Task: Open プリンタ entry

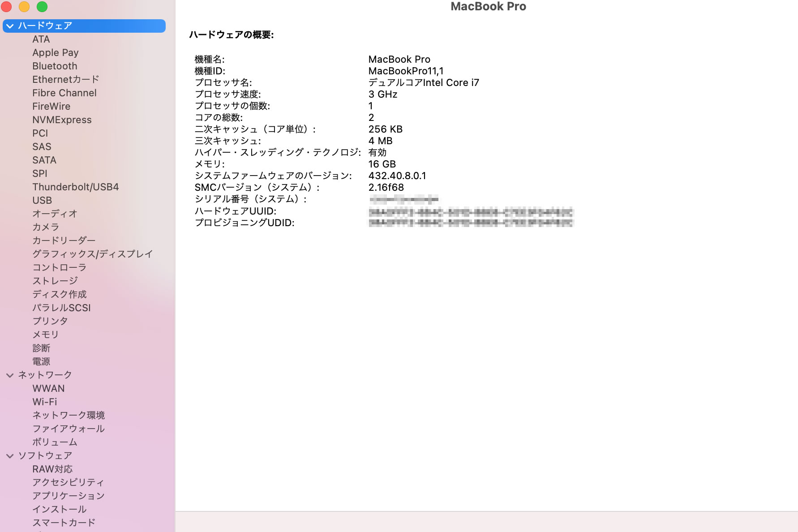Action: pos(50,322)
